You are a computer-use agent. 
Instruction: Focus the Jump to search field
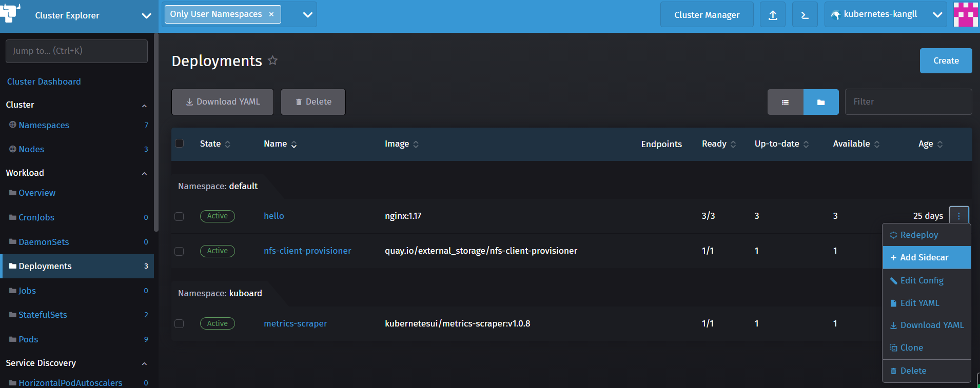(76, 51)
